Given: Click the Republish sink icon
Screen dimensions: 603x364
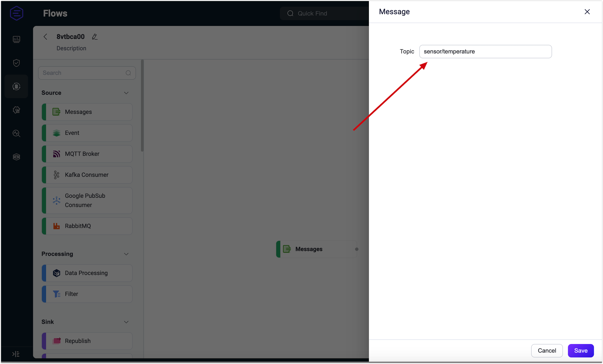Looking at the screenshot, I should point(56,340).
